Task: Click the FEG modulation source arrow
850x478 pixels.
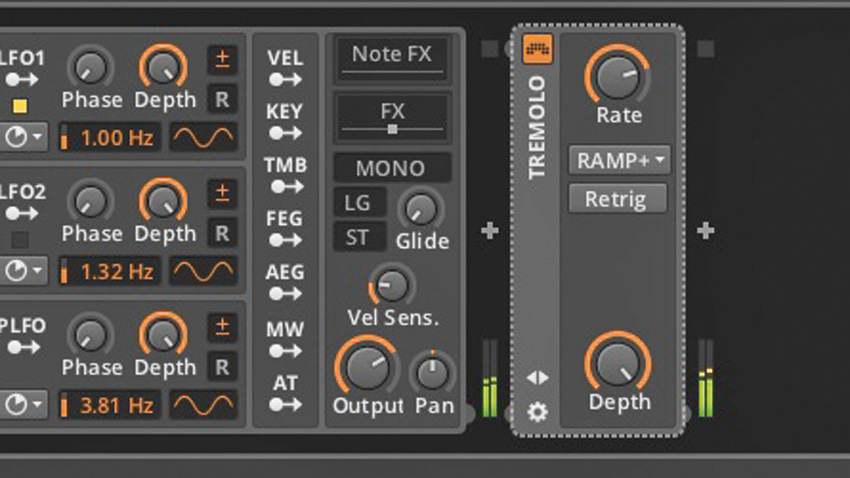Action: point(285,240)
